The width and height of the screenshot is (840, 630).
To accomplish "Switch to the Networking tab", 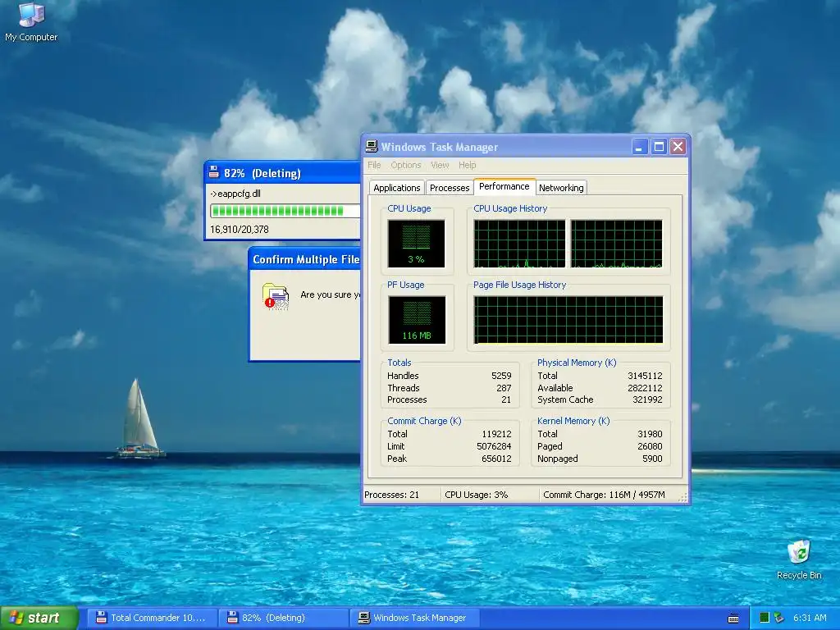I will pos(561,188).
